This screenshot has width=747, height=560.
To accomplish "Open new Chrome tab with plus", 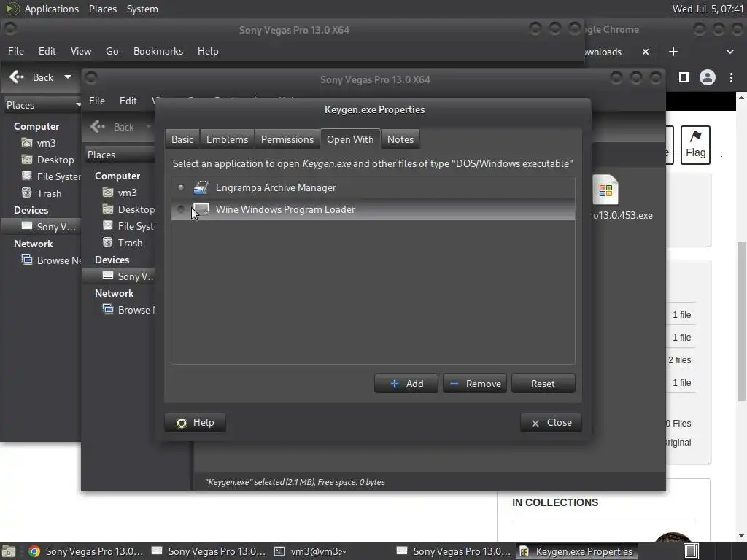I will click(x=673, y=52).
